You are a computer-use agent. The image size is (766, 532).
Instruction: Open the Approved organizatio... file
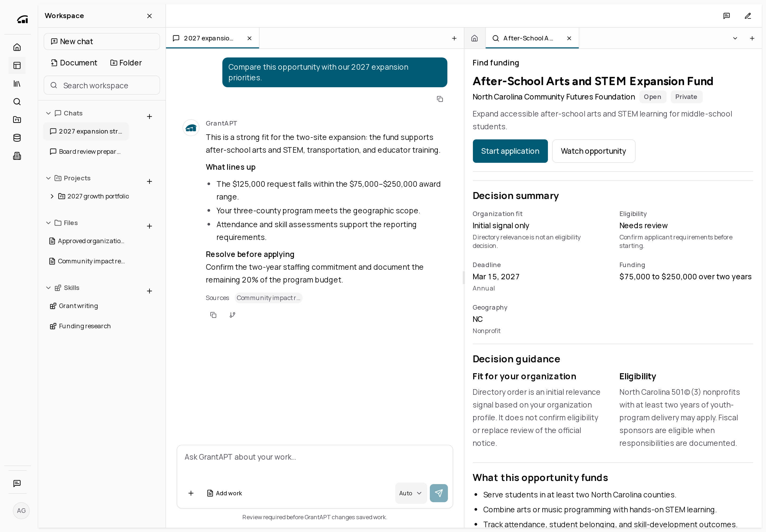(87, 241)
